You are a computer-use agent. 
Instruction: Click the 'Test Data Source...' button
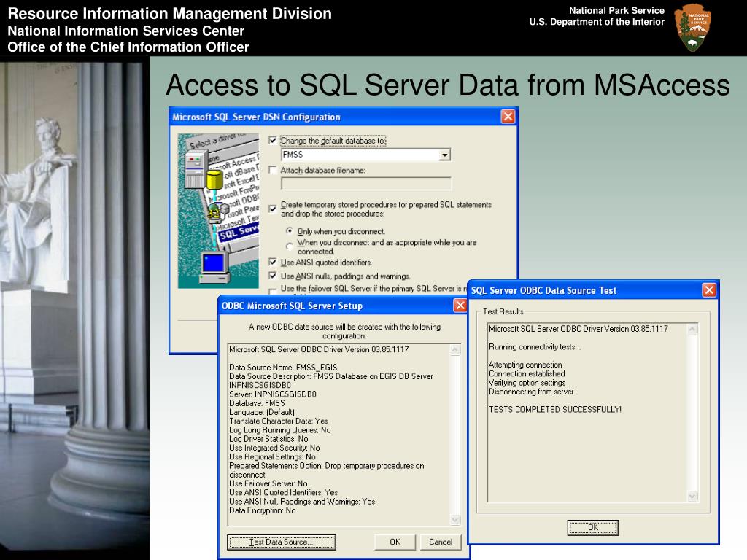[x=281, y=542]
